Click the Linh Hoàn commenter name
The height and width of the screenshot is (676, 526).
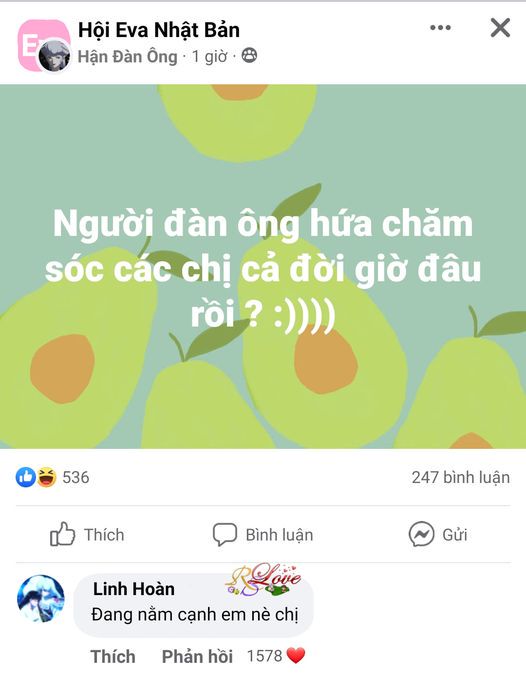pyautogui.click(x=134, y=589)
